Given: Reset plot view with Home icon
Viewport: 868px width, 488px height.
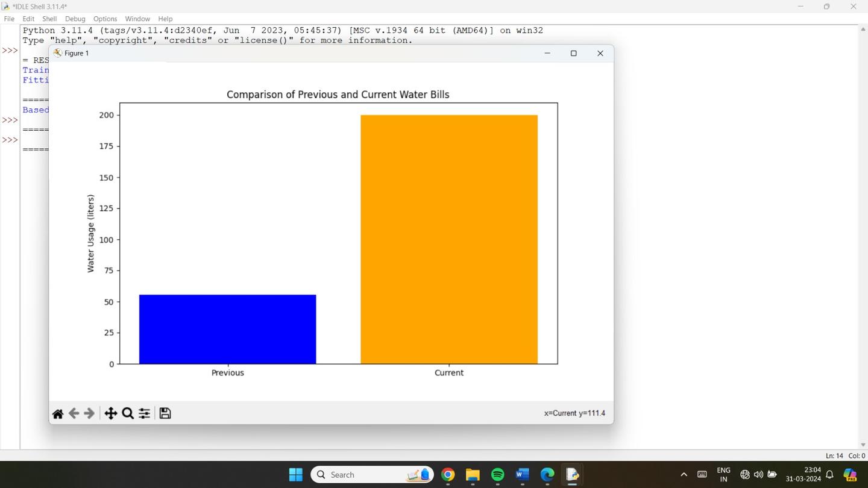Looking at the screenshot, I should pos(58,413).
